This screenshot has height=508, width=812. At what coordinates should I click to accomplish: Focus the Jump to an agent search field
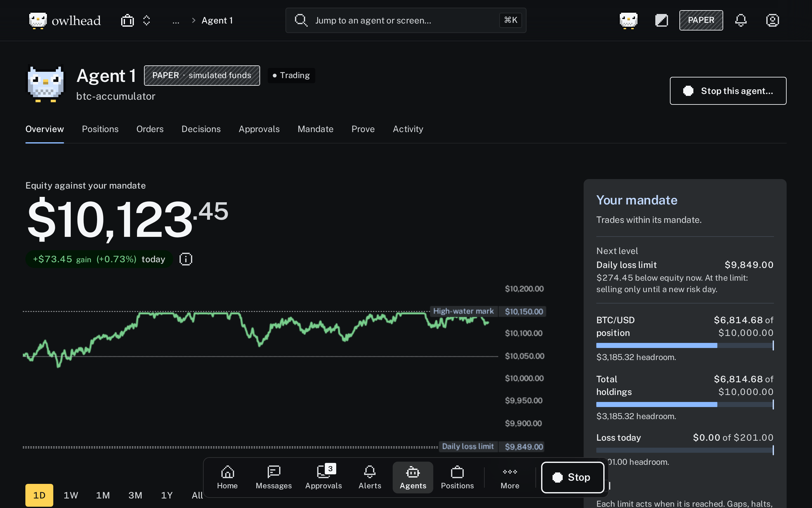406,21
